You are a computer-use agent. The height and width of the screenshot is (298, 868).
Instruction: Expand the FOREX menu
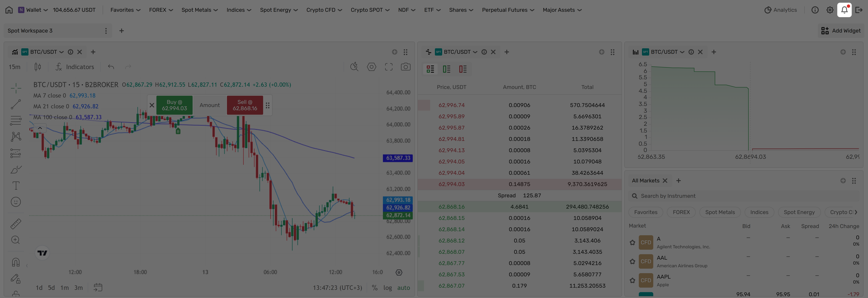(x=161, y=10)
